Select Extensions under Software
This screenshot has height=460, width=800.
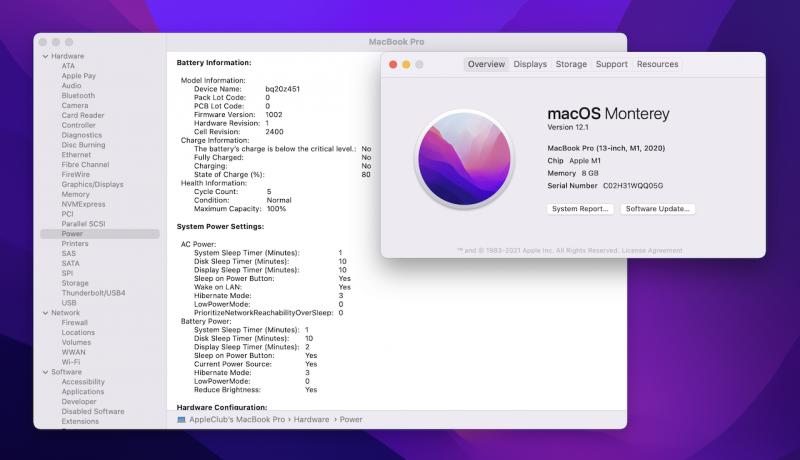pyautogui.click(x=80, y=421)
